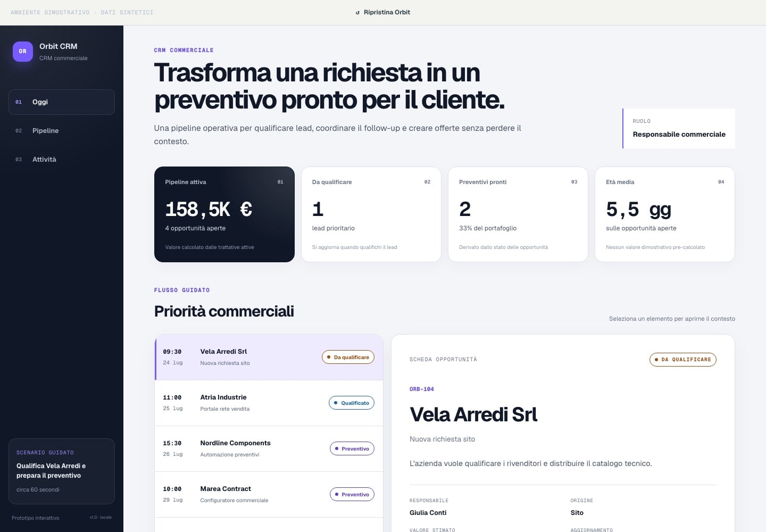Image resolution: width=766 pixels, height=532 pixels.
Task: Click the Vela Arredi Srl opportunity title
Action: pos(473,415)
